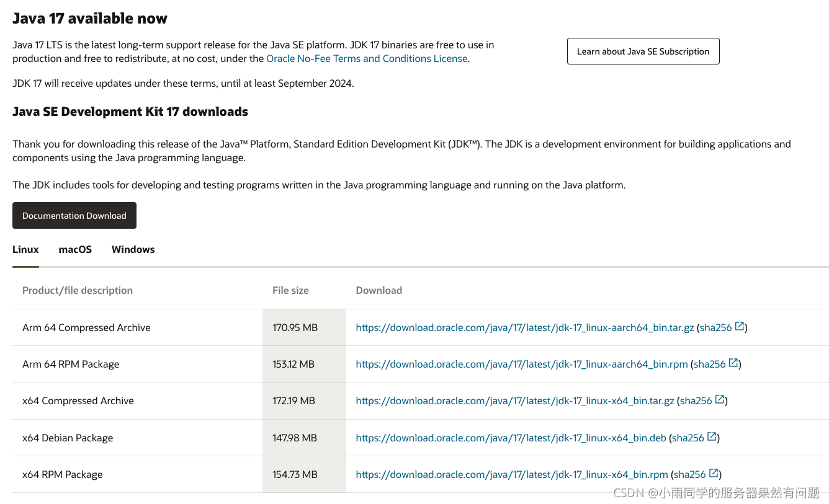Click external-link icon for x64 tar.gz sha256

tap(720, 400)
